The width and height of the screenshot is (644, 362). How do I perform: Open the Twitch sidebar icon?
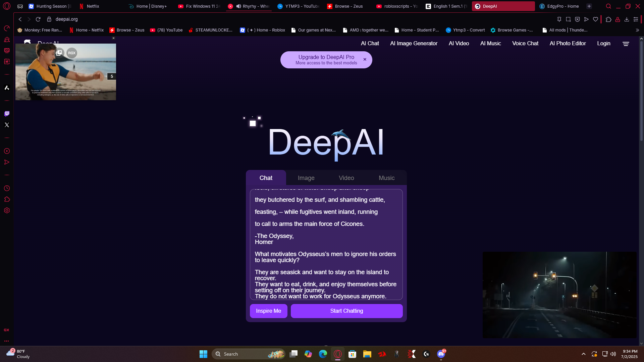(7, 114)
